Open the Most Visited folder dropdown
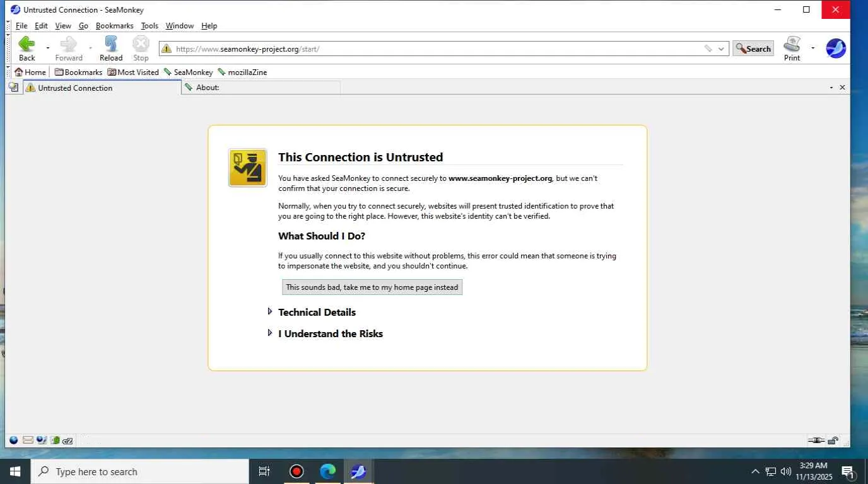Image resolution: width=868 pixels, height=484 pixels. point(133,72)
